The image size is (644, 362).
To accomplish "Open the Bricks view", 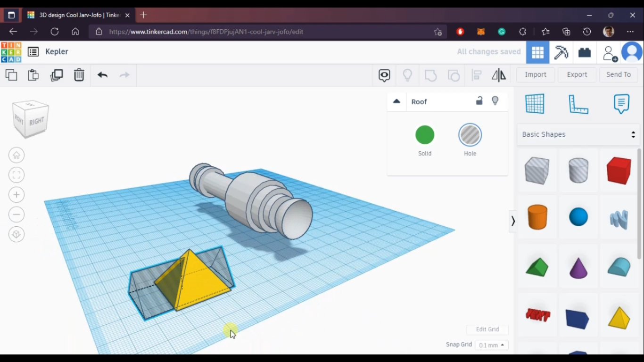I will pyautogui.click(x=585, y=52).
